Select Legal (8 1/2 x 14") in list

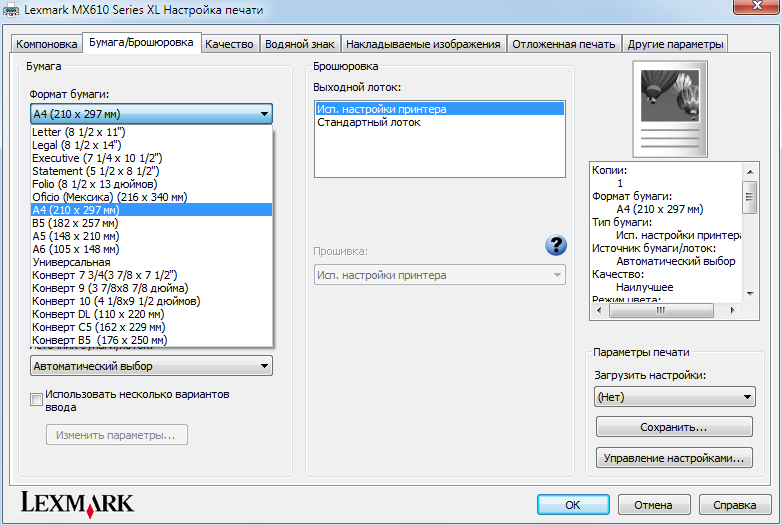point(152,145)
